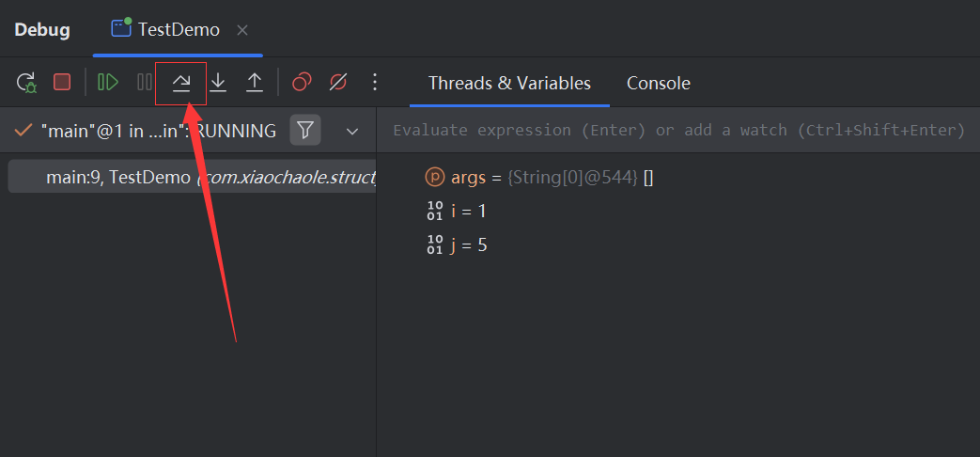Step into the method call
The width and height of the screenshot is (980, 457).
point(218,83)
